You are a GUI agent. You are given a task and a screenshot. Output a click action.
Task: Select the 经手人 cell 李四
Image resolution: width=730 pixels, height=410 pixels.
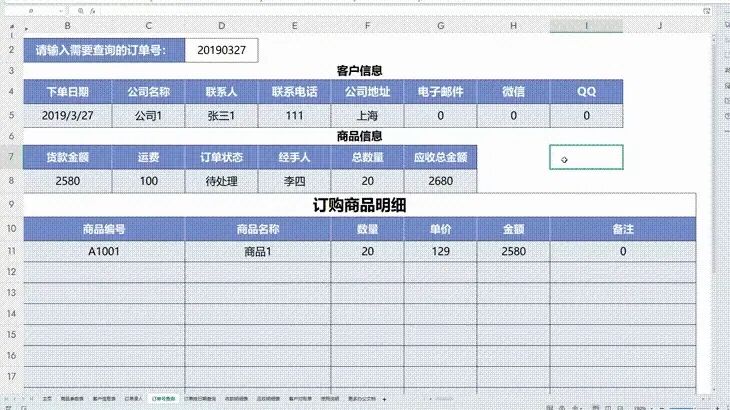tap(294, 181)
